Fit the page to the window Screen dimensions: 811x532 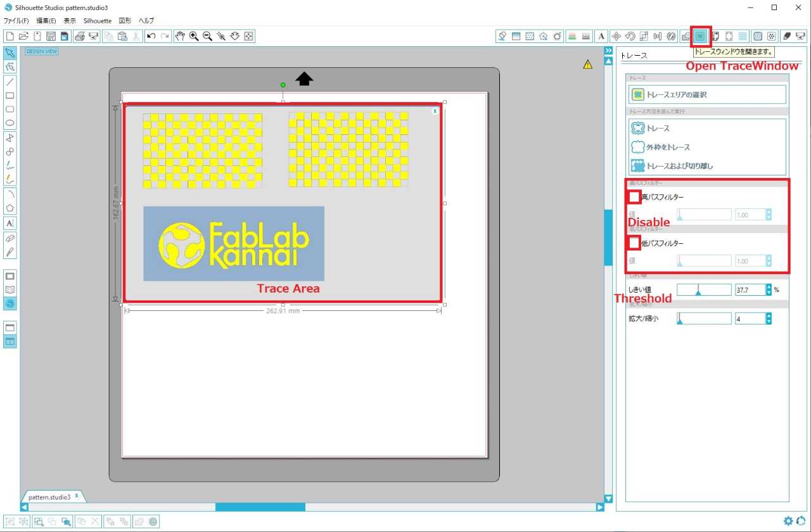(249, 36)
